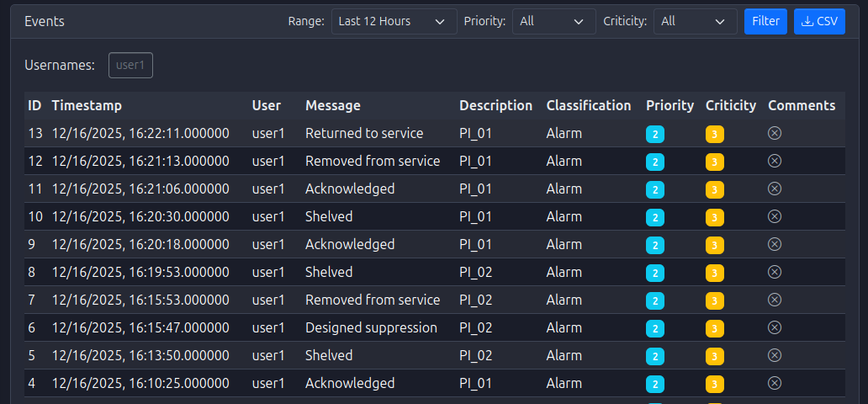Open comments icon for event ID 5
Image resolution: width=868 pixels, height=404 pixels.
775,355
